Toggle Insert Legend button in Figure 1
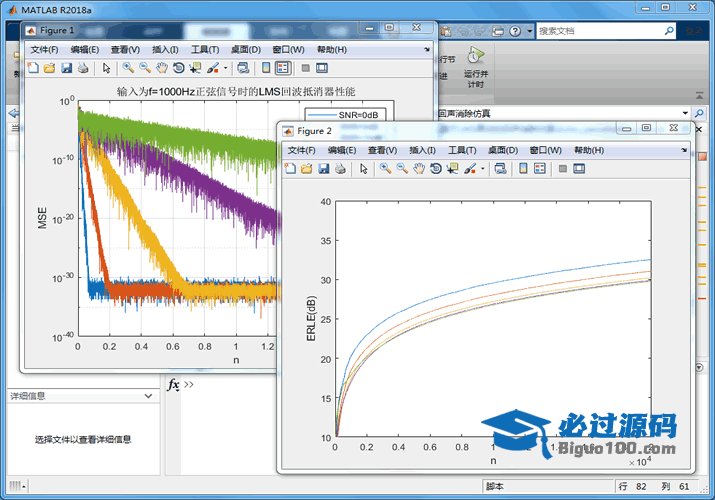 (x=283, y=68)
